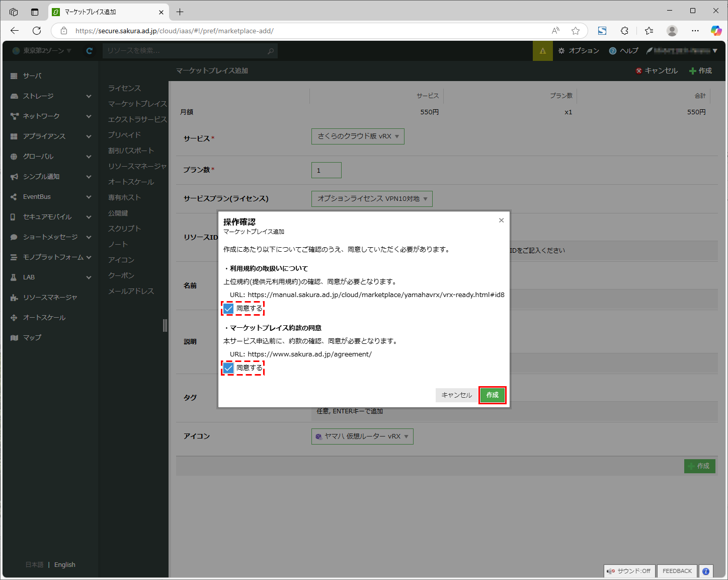Screen dimensions: 728x580
Task: Click the green 作成 button in dialog
Action: [x=492, y=395]
